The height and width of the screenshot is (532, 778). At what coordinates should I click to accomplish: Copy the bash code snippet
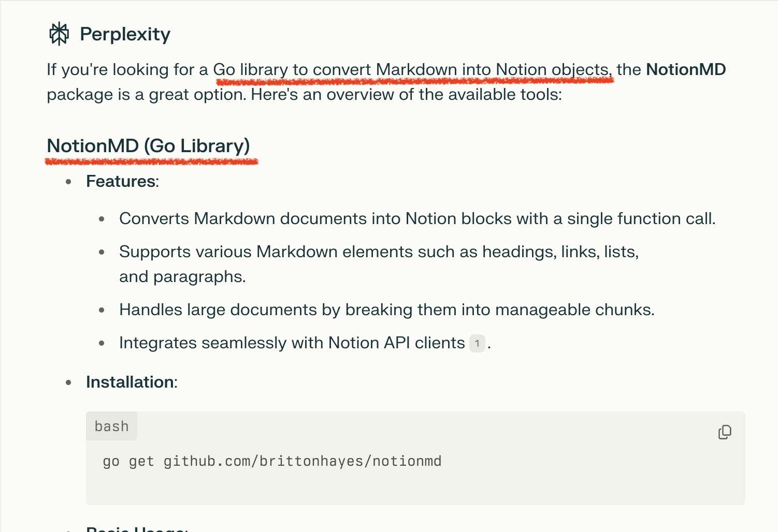(x=725, y=432)
